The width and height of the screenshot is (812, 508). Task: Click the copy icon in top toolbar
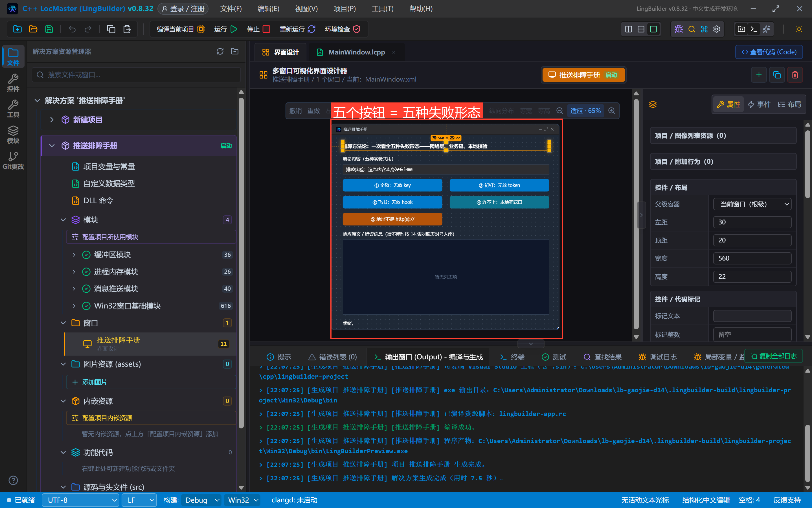[111, 29]
